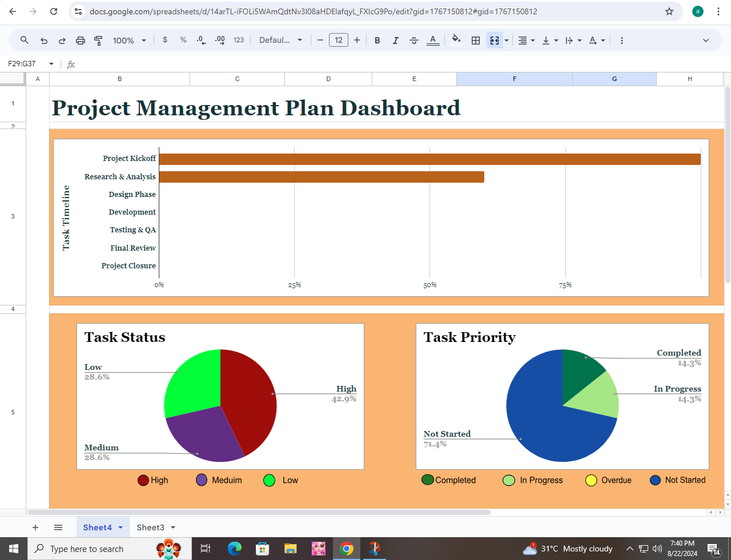Select the Task Status pie chart

click(220, 405)
